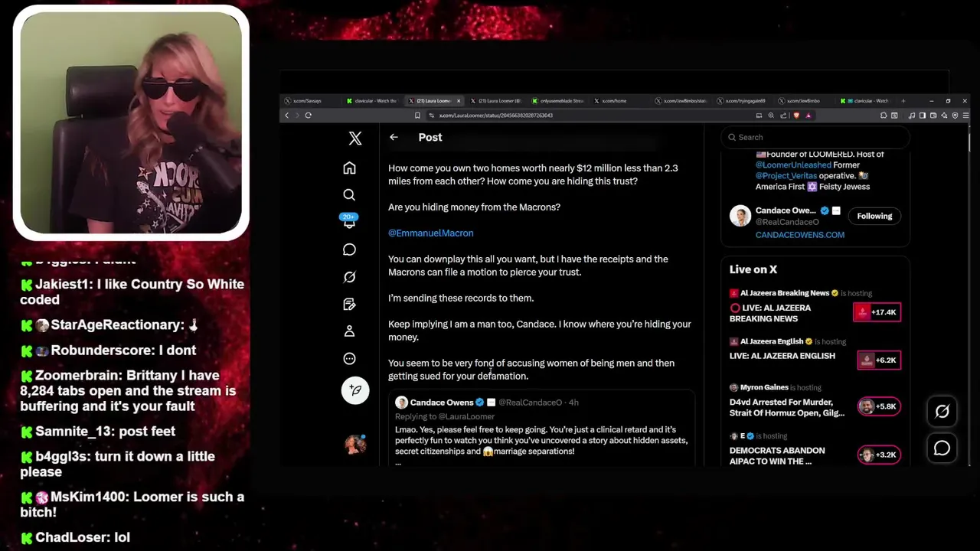The width and height of the screenshot is (980, 551).
Task: Click the address bar URL
Action: (x=496, y=116)
